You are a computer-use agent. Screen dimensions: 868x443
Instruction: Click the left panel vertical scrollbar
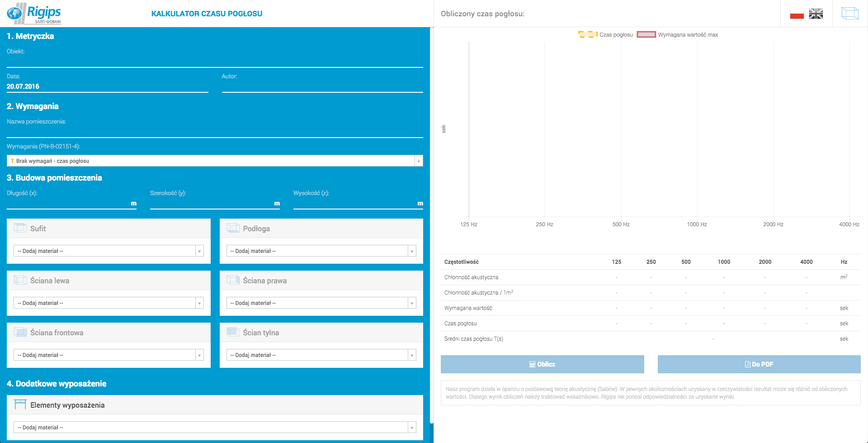[x=432, y=226]
